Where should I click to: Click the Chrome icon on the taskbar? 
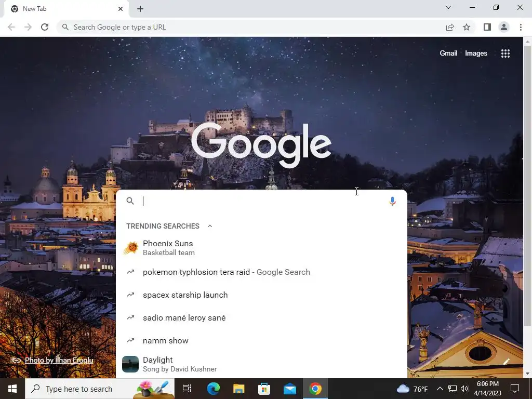click(315, 389)
